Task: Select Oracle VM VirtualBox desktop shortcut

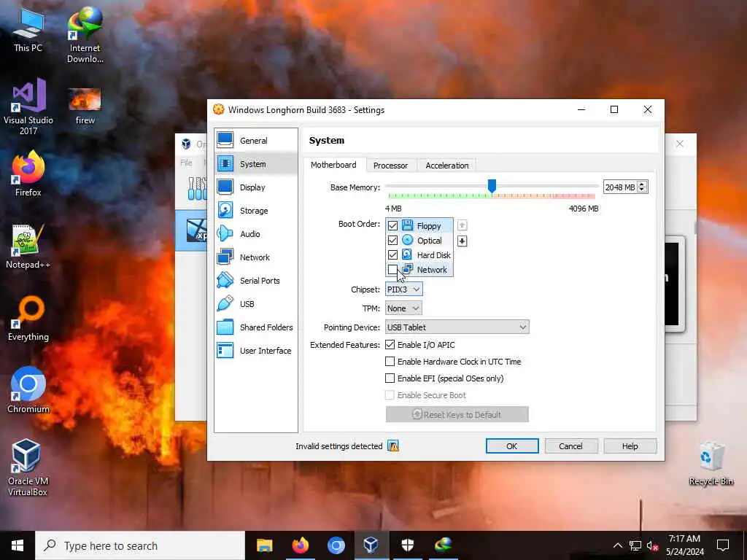Action: (28, 467)
